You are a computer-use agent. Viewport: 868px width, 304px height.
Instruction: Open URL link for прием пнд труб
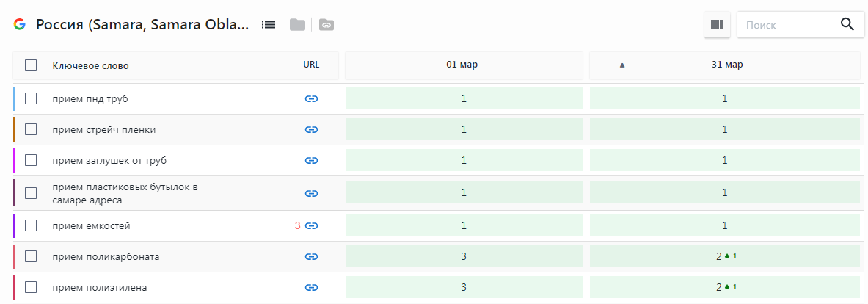[311, 99]
